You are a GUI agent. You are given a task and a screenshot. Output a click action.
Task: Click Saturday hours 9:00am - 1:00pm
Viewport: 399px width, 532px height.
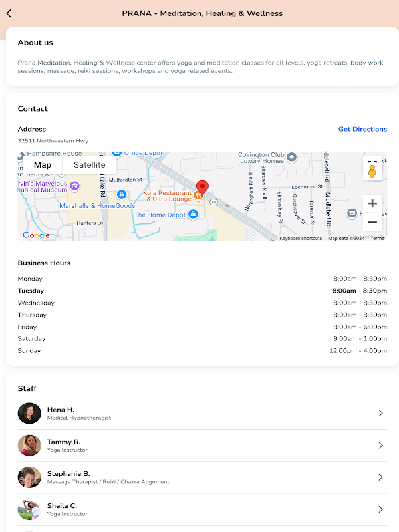[360, 339]
